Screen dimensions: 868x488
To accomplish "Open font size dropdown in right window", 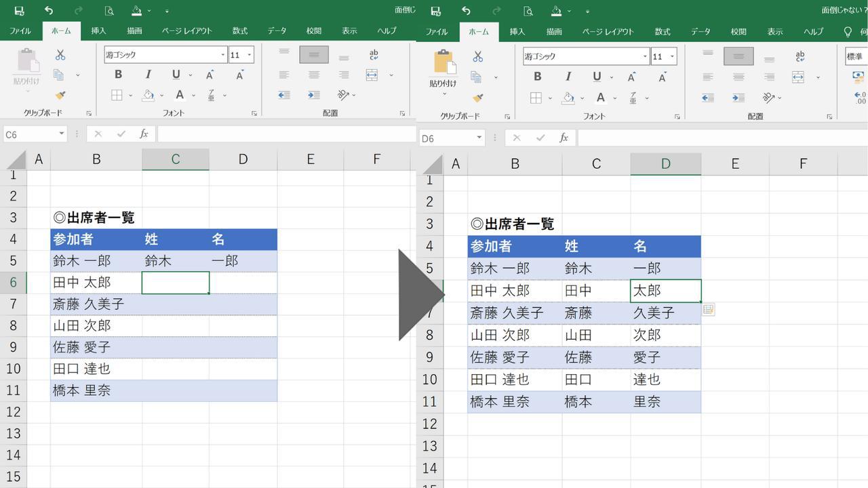I will tap(672, 57).
